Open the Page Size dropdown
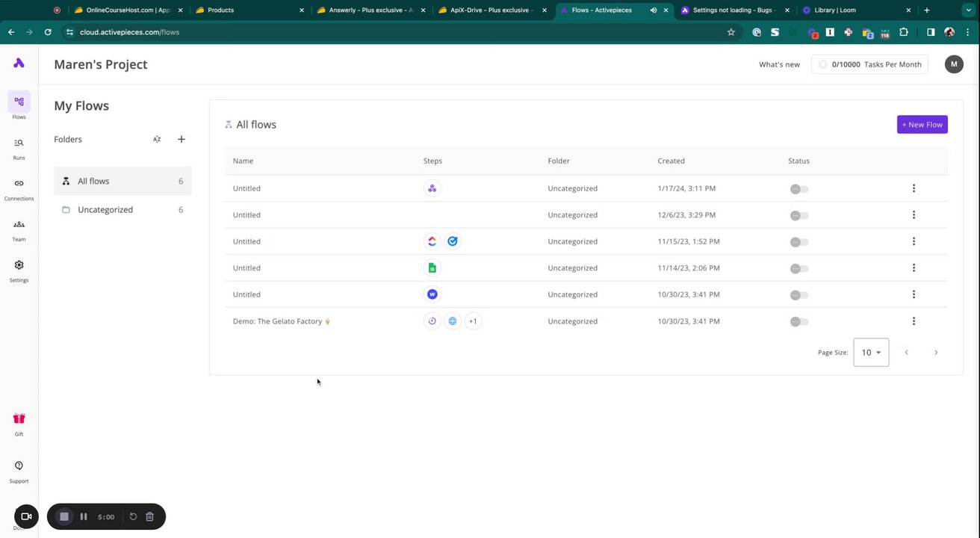The height and width of the screenshot is (538, 980). click(x=871, y=352)
